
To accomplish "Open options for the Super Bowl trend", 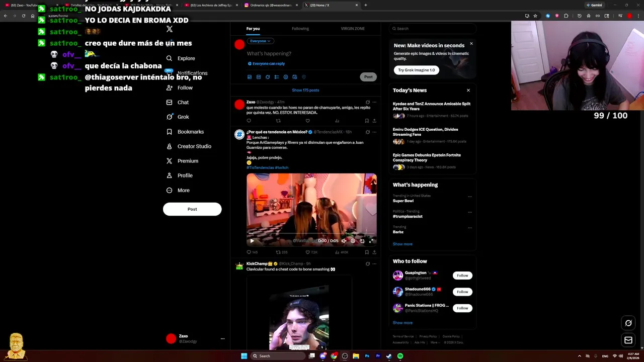I will pos(470,197).
